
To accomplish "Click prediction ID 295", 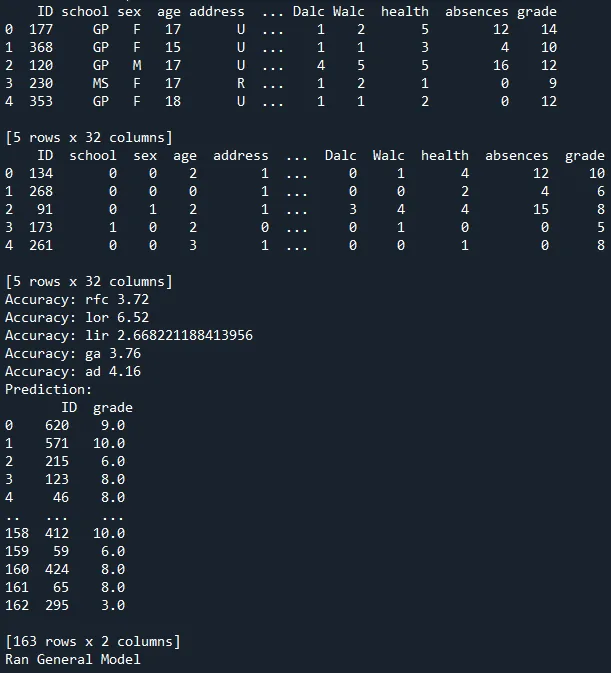I will click(x=57, y=606).
